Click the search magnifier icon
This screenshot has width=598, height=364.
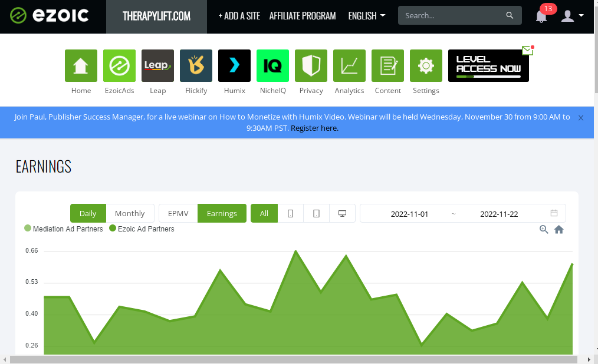pyautogui.click(x=510, y=15)
